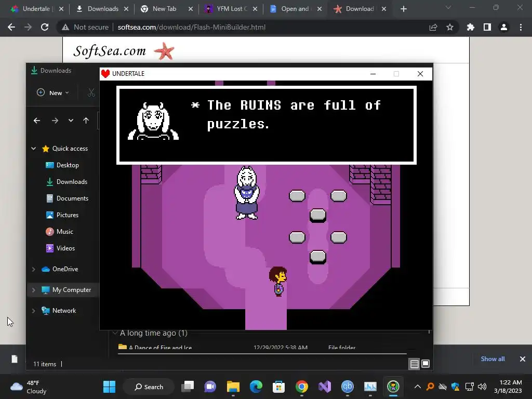This screenshot has height=399, width=532.
Task: Click the Cut scissors icon in File Explorer
Action: (91, 92)
